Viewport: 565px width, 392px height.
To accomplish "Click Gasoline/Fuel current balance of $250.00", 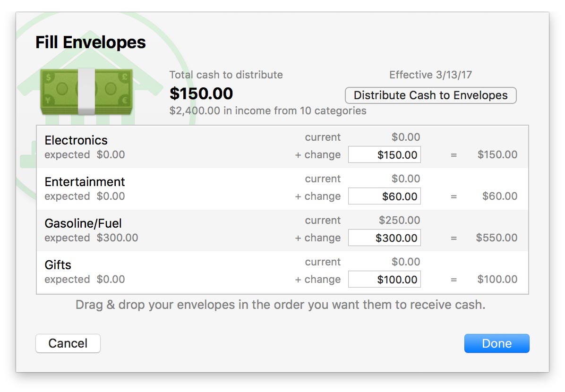I will (x=399, y=221).
